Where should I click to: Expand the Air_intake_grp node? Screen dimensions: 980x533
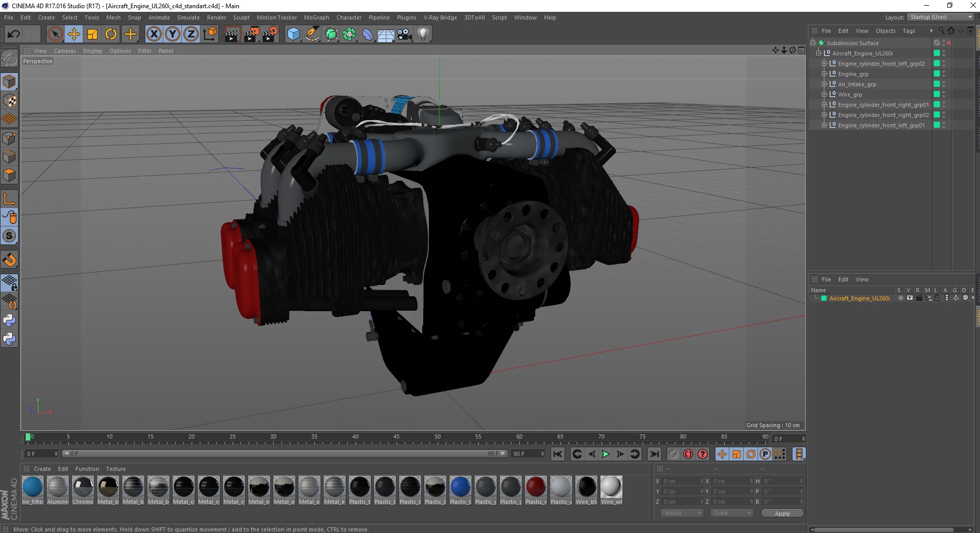coord(824,84)
